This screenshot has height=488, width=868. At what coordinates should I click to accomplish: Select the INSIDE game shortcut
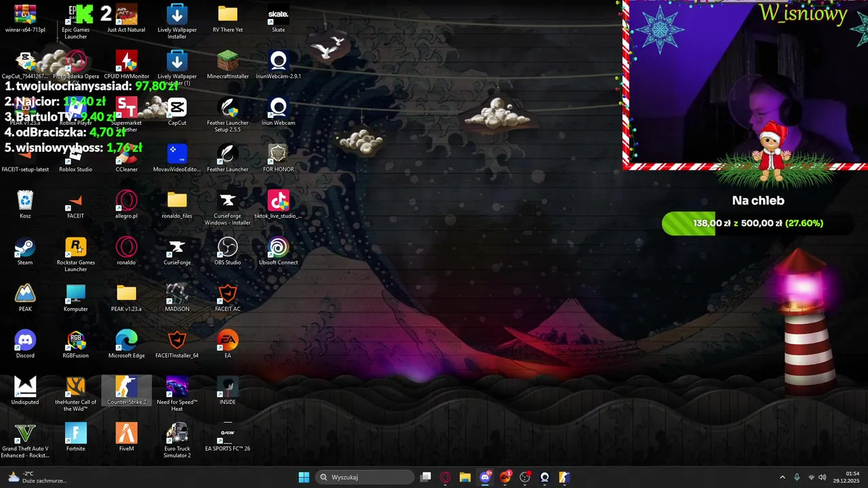coord(228,391)
